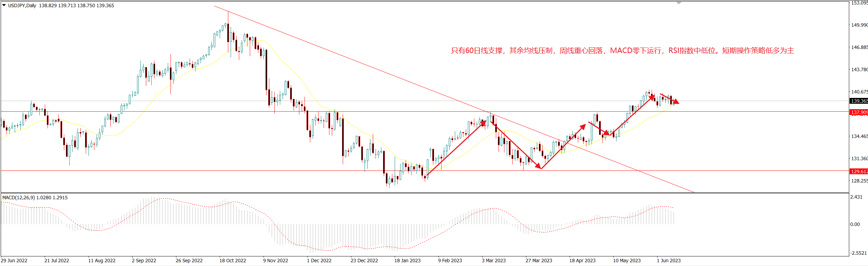Click the red 137.909 price level tag
The height and width of the screenshot is (266, 868).
[858, 112]
